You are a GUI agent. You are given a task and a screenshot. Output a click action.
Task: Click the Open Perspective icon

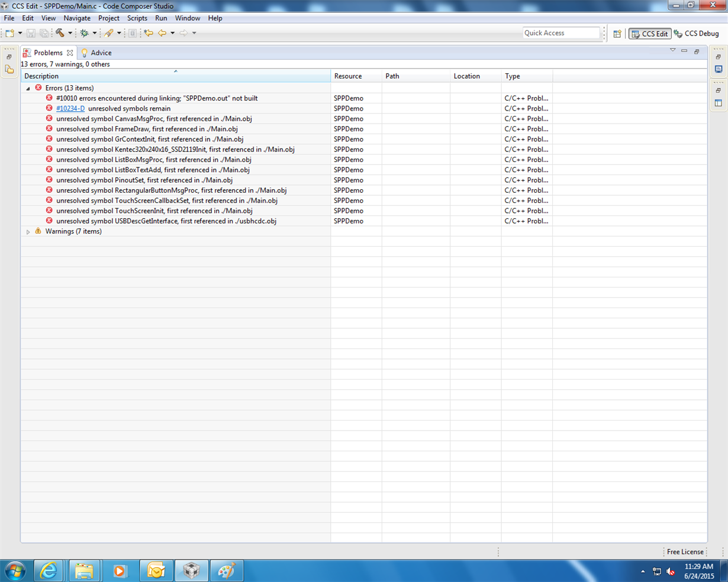(617, 34)
